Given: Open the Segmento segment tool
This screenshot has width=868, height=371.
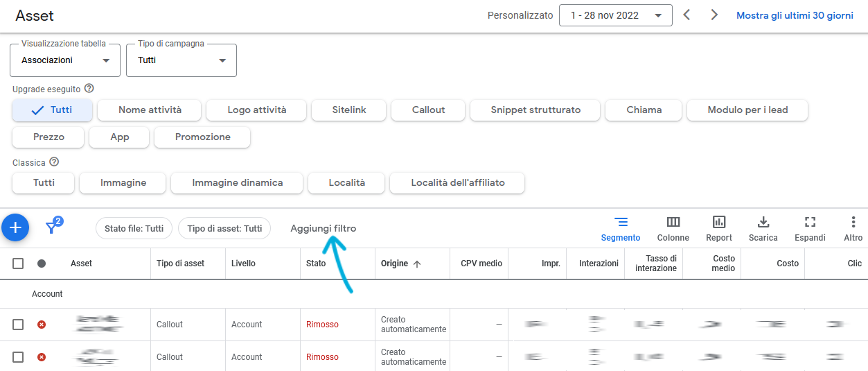Looking at the screenshot, I should point(621,228).
